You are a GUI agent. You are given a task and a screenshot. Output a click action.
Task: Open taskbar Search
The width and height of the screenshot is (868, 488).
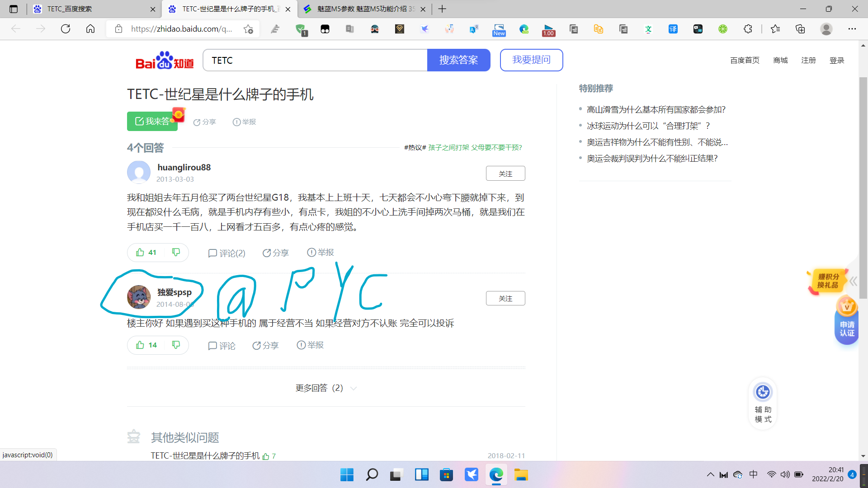click(x=372, y=475)
